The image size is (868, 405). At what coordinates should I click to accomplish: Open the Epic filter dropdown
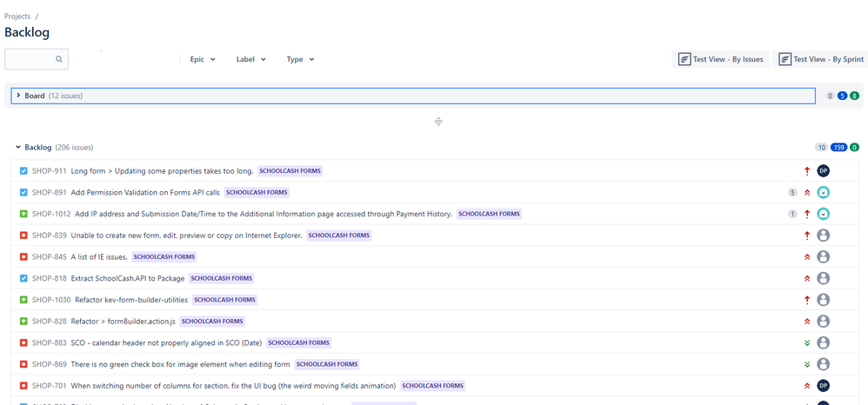[203, 59]
